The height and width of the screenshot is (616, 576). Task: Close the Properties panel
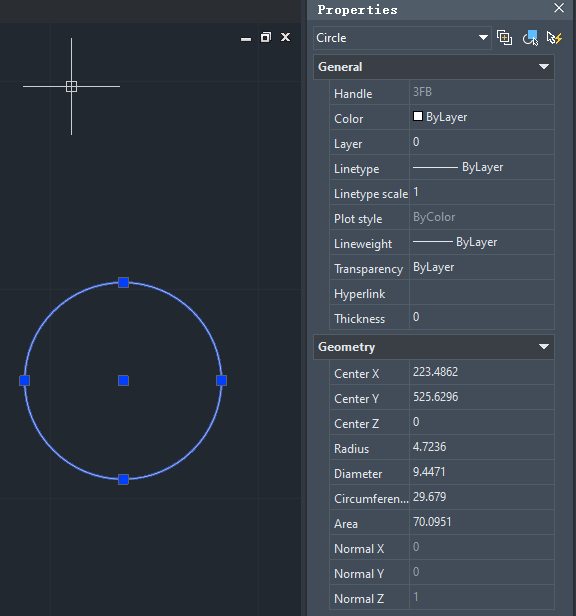[559, 8]
